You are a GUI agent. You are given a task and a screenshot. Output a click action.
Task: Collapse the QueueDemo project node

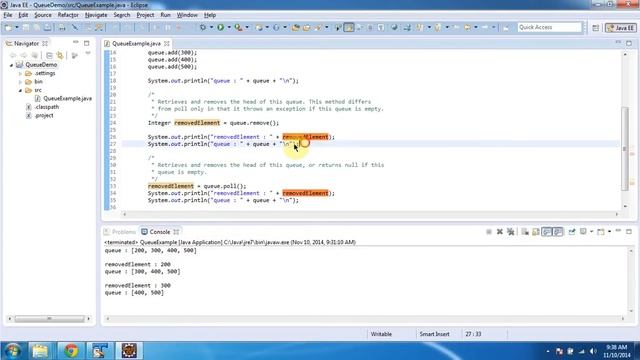(x=11, y=65)
